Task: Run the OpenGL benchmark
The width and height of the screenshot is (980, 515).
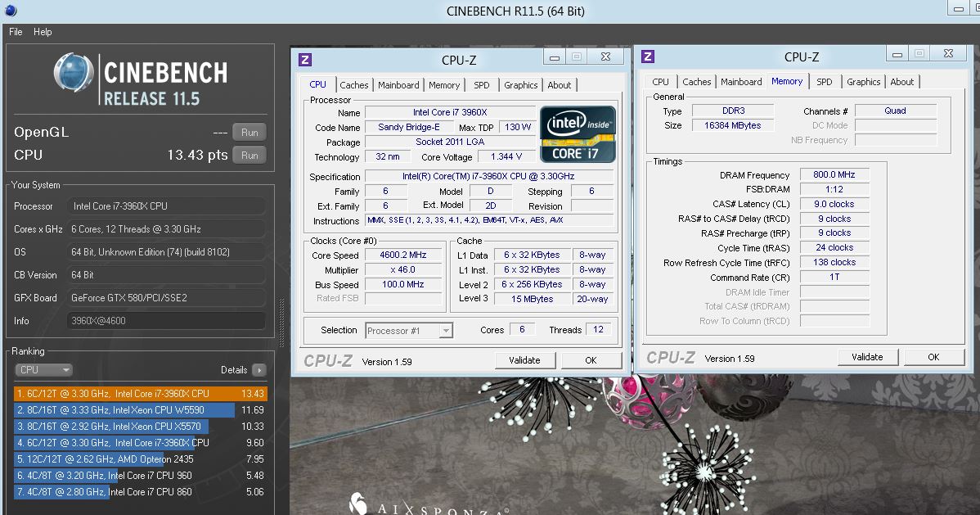Action: point(249,133)
